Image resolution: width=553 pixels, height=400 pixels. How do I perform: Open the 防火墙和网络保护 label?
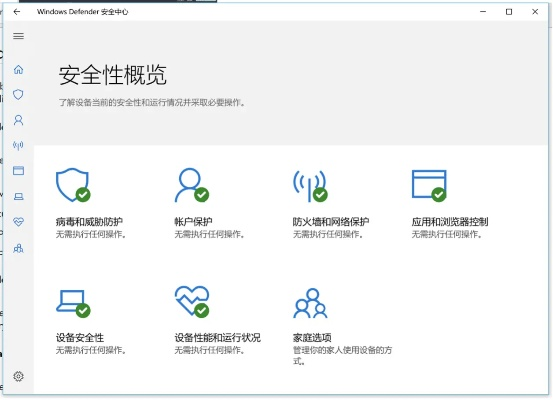tap(331, 222)
